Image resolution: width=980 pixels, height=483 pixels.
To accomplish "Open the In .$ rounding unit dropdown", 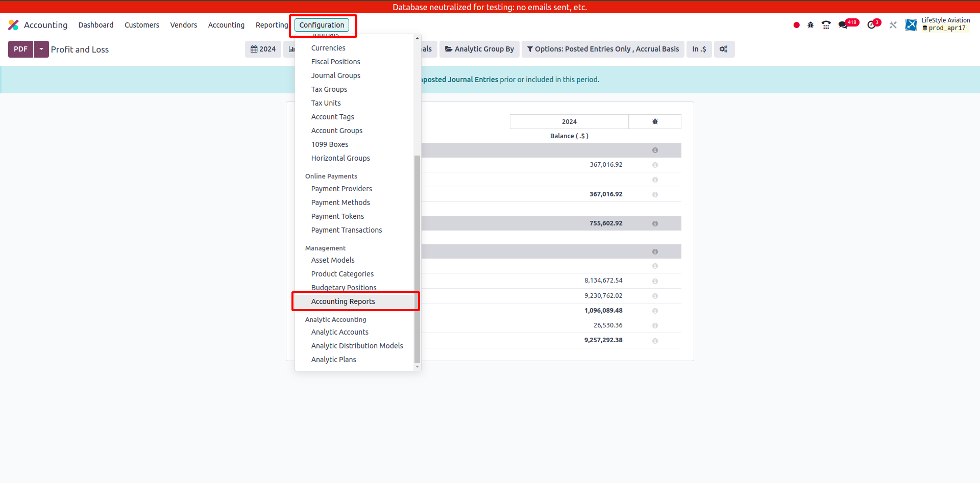I will click(699, 49).
